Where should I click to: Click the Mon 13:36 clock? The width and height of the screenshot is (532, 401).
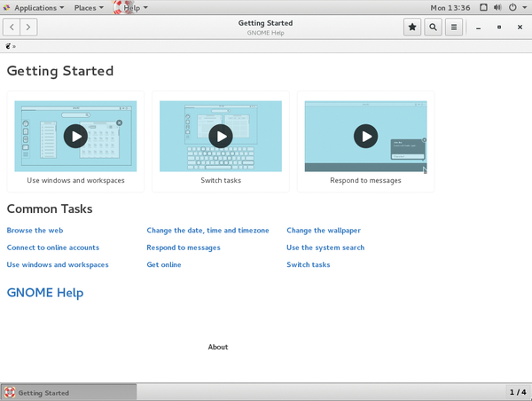(x=450, y=7)
